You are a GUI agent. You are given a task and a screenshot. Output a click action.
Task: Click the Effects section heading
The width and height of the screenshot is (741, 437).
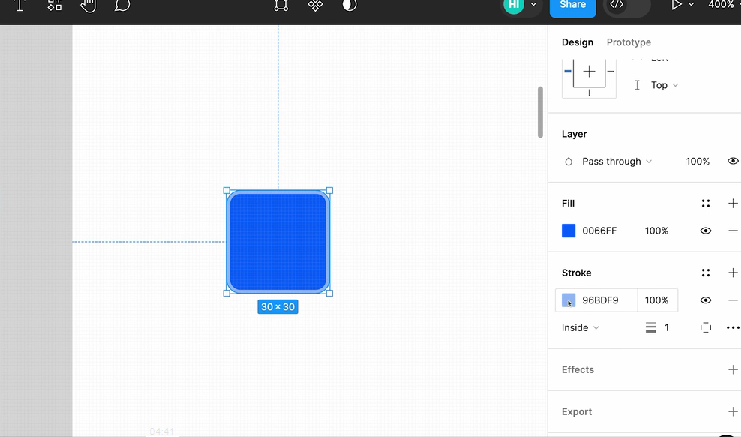[577, 369]
